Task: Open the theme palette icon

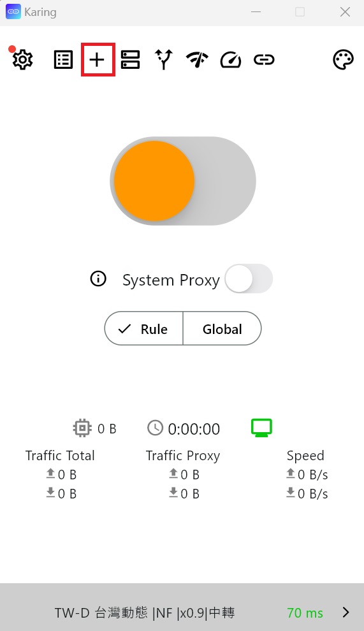Action: tap(343, 59)
